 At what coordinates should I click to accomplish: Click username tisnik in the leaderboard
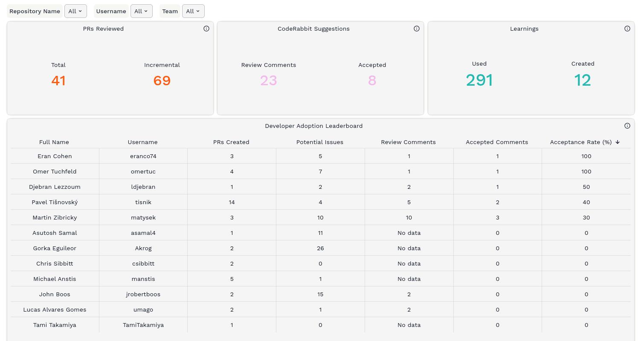point(143,202)
